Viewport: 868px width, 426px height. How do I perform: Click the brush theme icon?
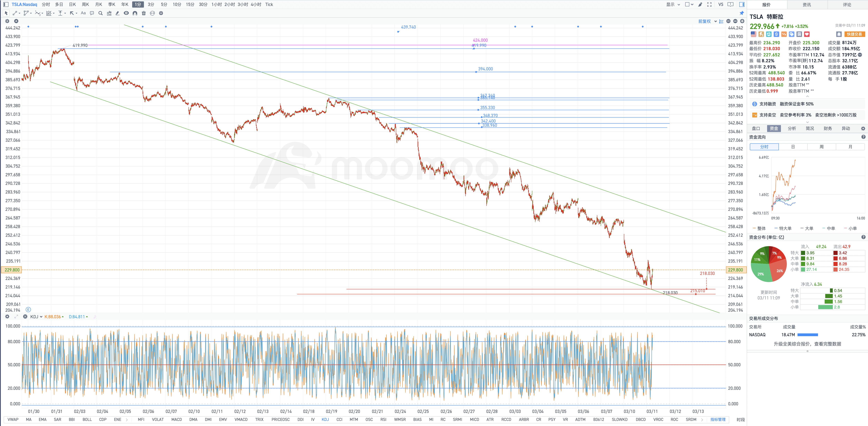coord(700,4)
